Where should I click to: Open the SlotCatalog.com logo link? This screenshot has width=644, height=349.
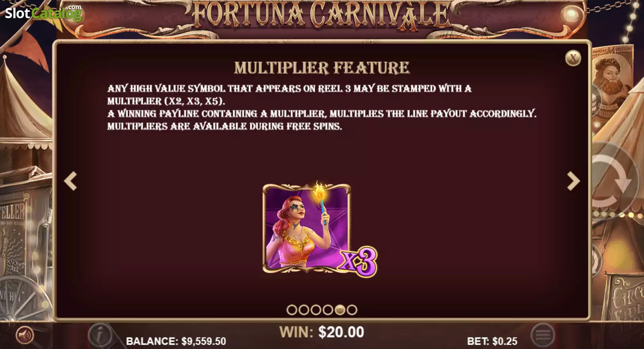(x=43, y=13)
